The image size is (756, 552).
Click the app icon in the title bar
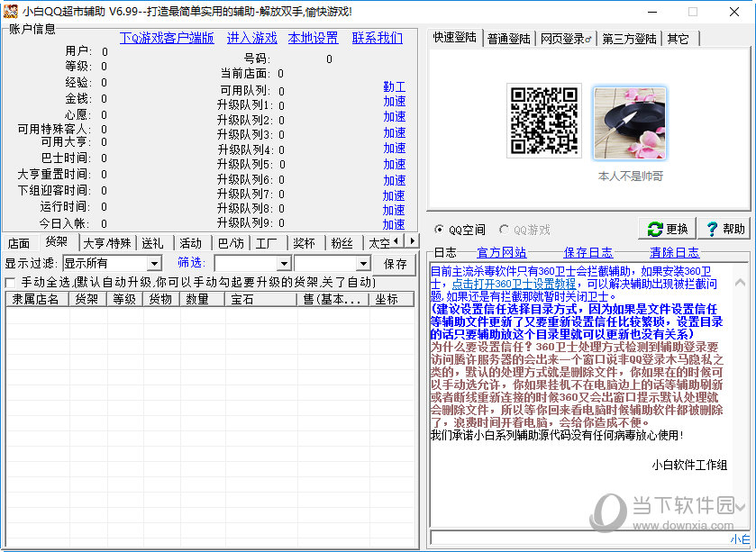pos(11,11)
